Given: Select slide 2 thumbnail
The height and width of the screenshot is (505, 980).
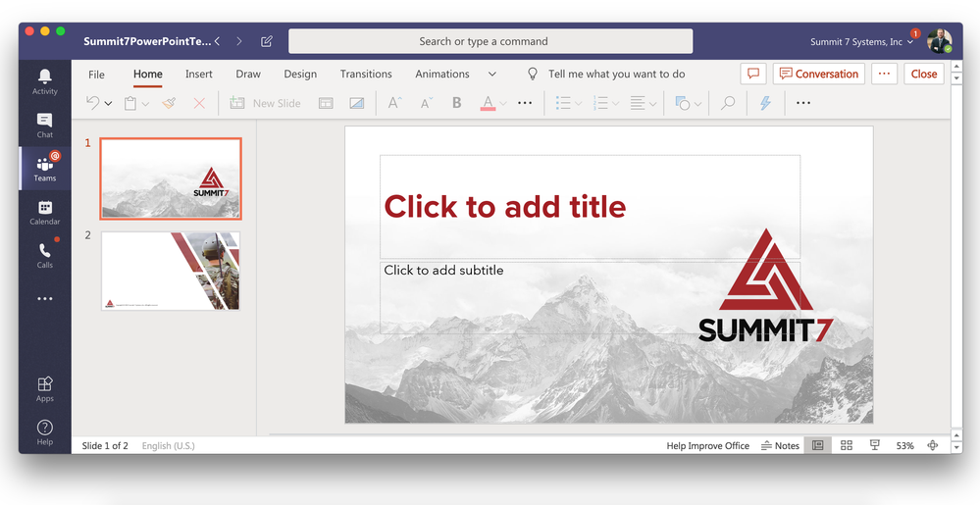Looking at the screenshot, I should [171, 271].
